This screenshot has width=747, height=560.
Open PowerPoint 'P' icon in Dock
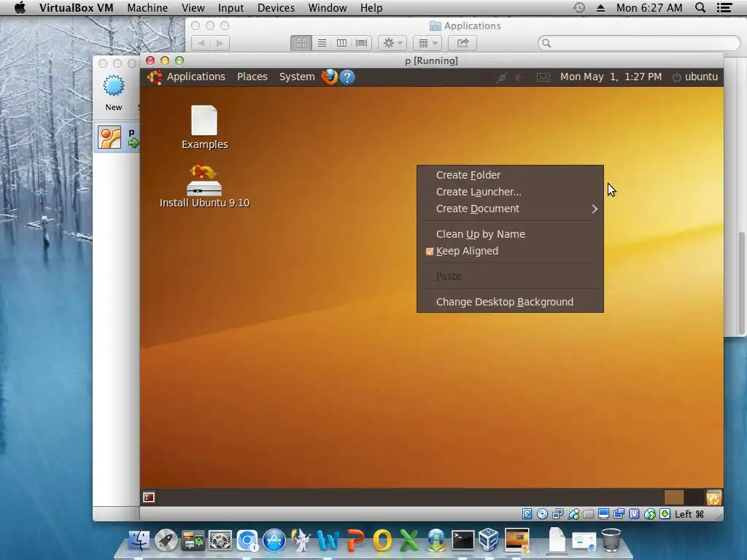[x=355, y=540]
